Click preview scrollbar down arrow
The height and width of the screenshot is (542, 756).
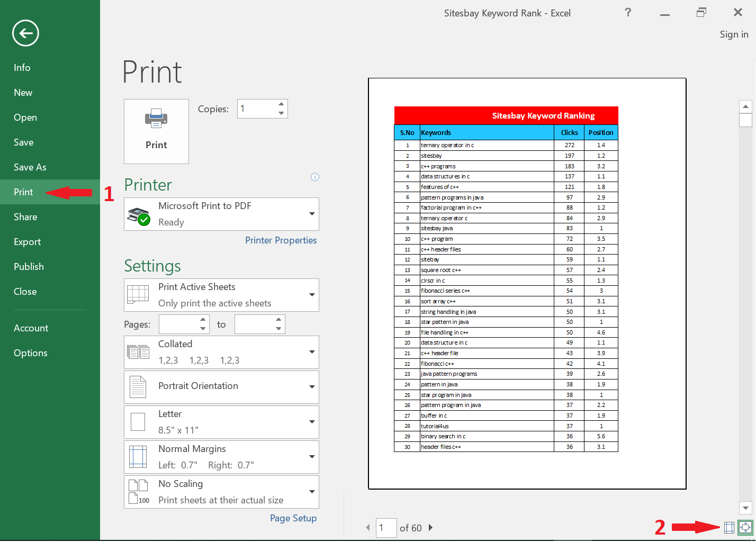tap(745, 508)
